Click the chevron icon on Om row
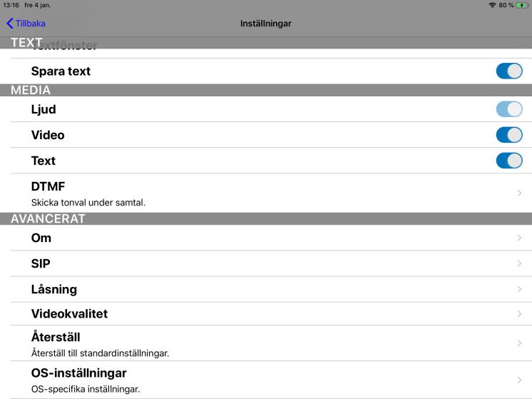The image size is (532, 399). click(519, 238)
